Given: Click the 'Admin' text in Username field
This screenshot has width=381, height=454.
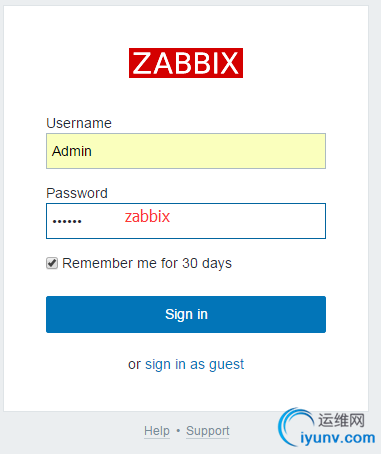Looking at the screenshot, I should [x=72, y=151].
